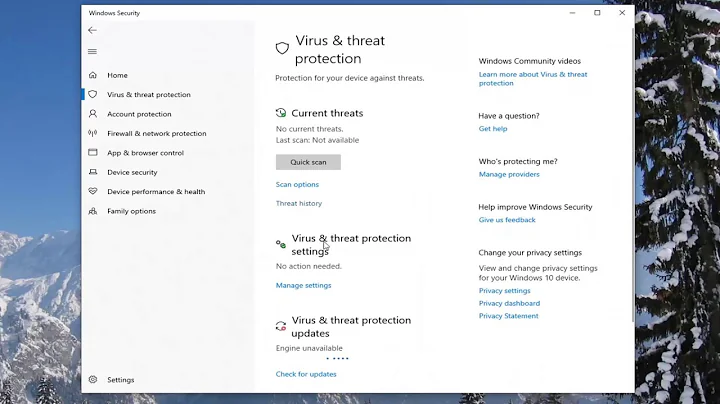The image size is (720, 404).
Task: Open Settings gear icon in sidebar
Action: (93, 380)
